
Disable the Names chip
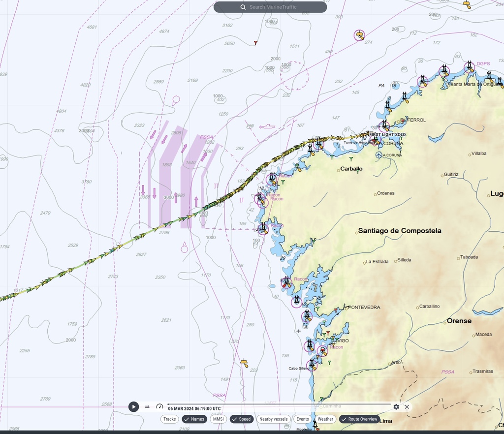point(194,419)
